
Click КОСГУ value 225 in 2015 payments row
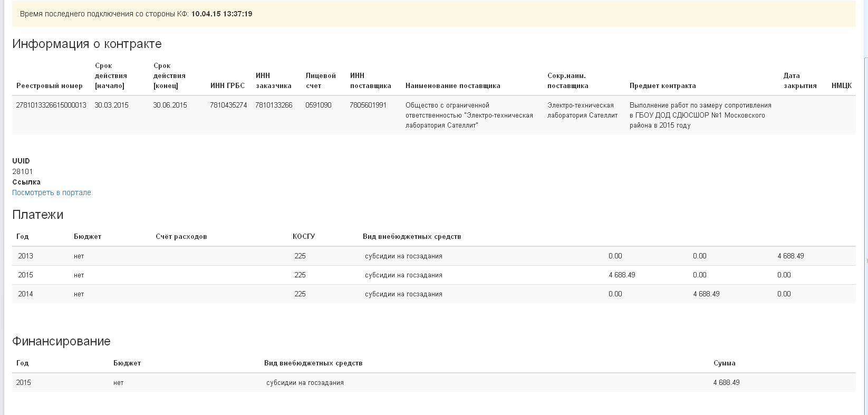pyautogui.click(x=300, y=275)
